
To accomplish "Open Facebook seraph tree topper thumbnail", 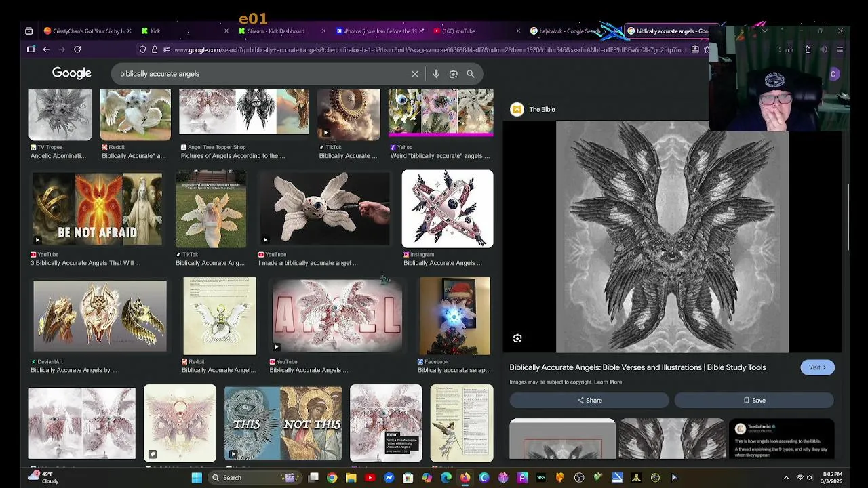I will tap(454, 316).
